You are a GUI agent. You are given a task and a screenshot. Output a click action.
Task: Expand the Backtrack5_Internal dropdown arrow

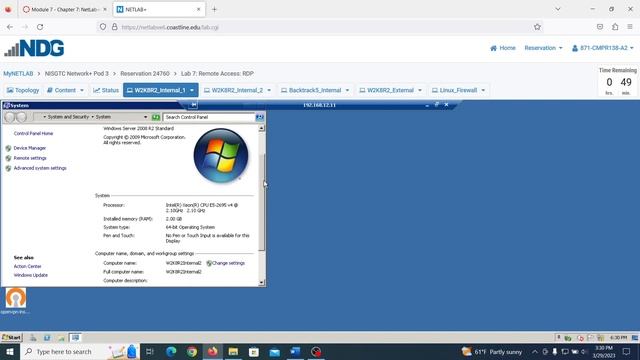347,90
